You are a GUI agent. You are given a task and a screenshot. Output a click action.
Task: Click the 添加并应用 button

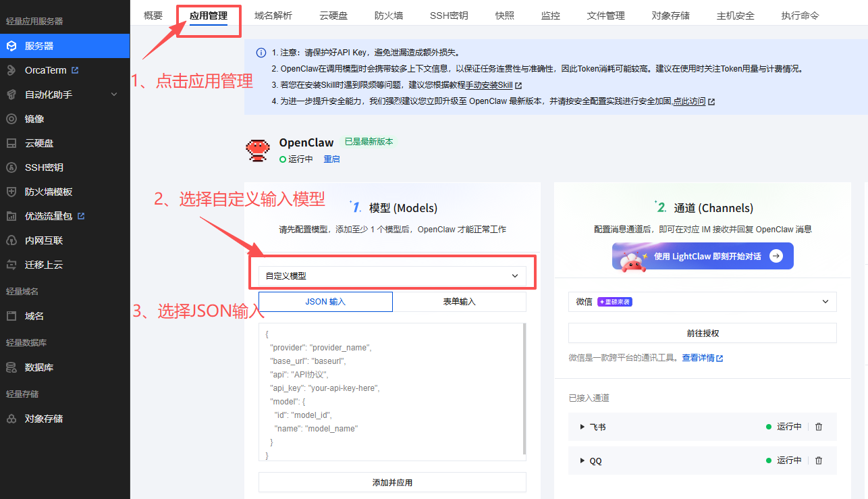tap(392, 482)
